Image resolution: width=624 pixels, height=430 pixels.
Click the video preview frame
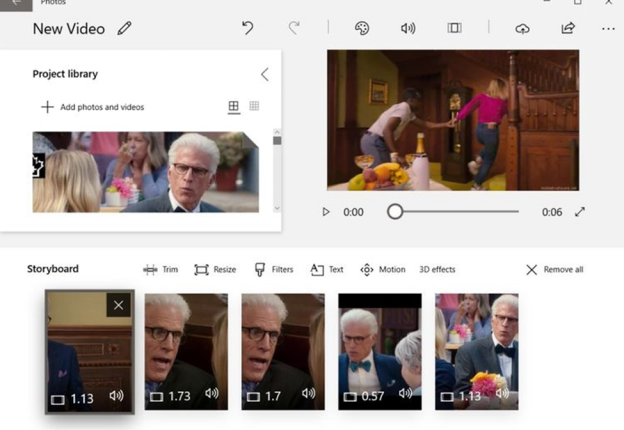click(453, 120)
